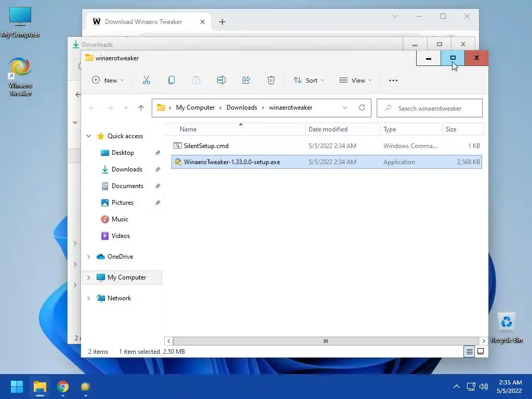The width and height of the screenshot is (532, 399).
Task: Open the network tray icon
Action: pos(471,387)
